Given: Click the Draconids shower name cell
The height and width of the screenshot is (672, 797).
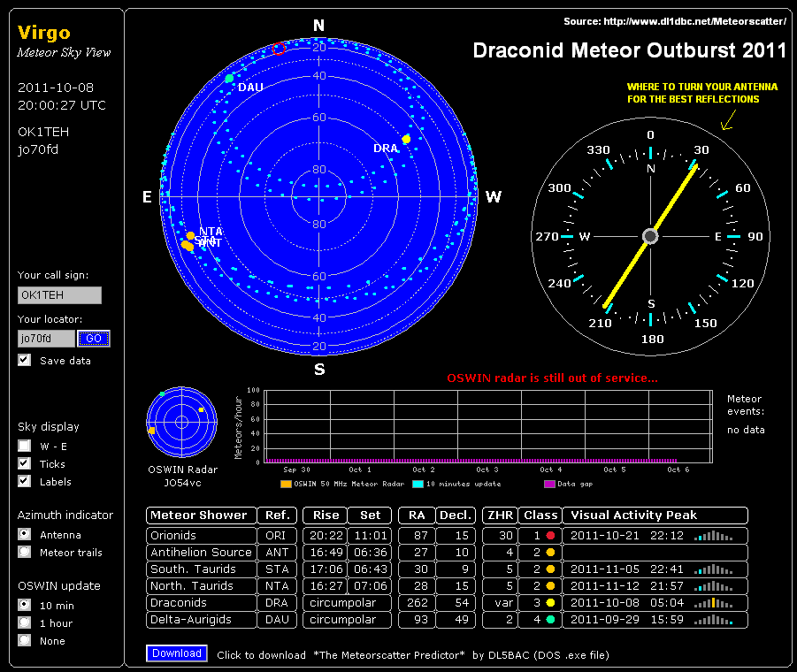Looking at the screenshot, I should 202,602.
